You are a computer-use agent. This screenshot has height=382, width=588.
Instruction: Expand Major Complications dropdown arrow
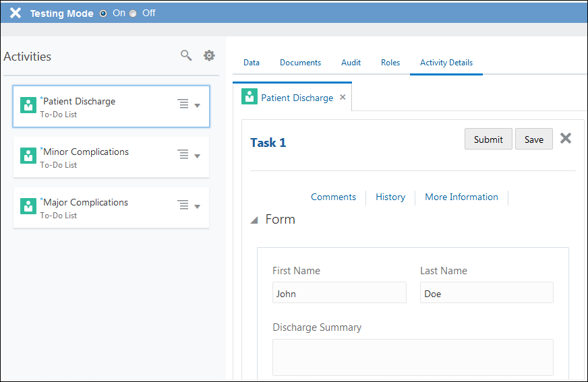pyautogui.click(x=197, y=206)
